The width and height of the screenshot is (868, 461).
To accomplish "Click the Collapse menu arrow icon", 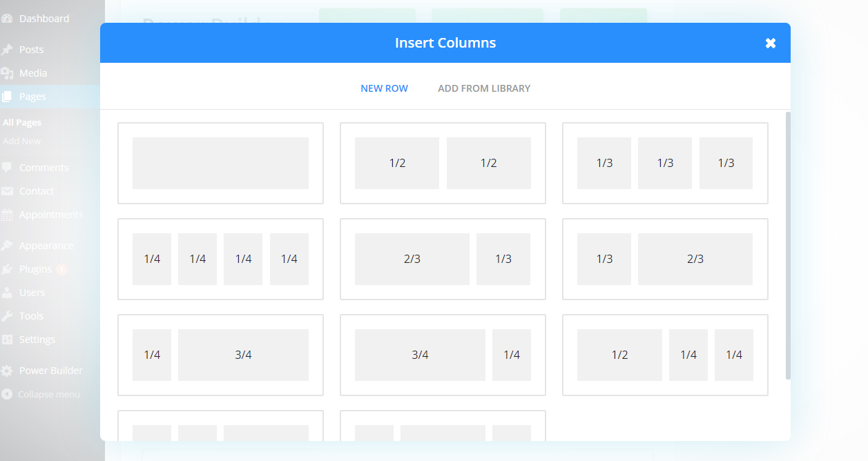I will tap(7, 394).
